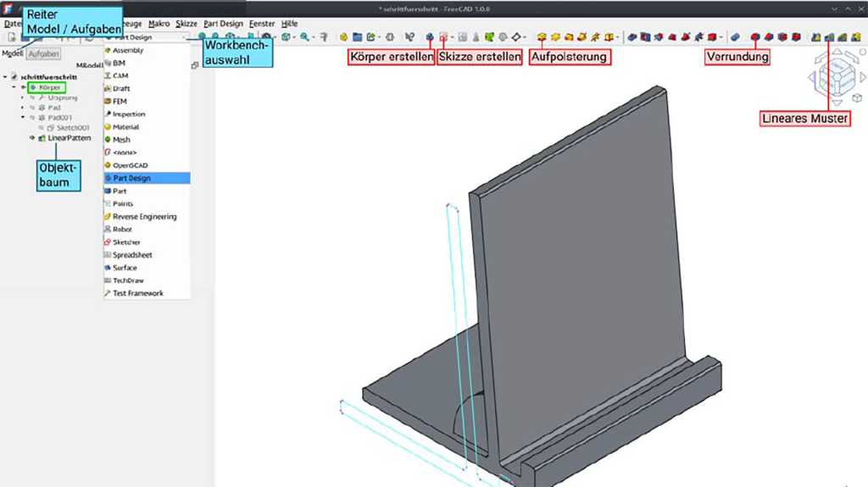
Task: Click the Pocket tool icon
Action: click(x=632, y=37)
